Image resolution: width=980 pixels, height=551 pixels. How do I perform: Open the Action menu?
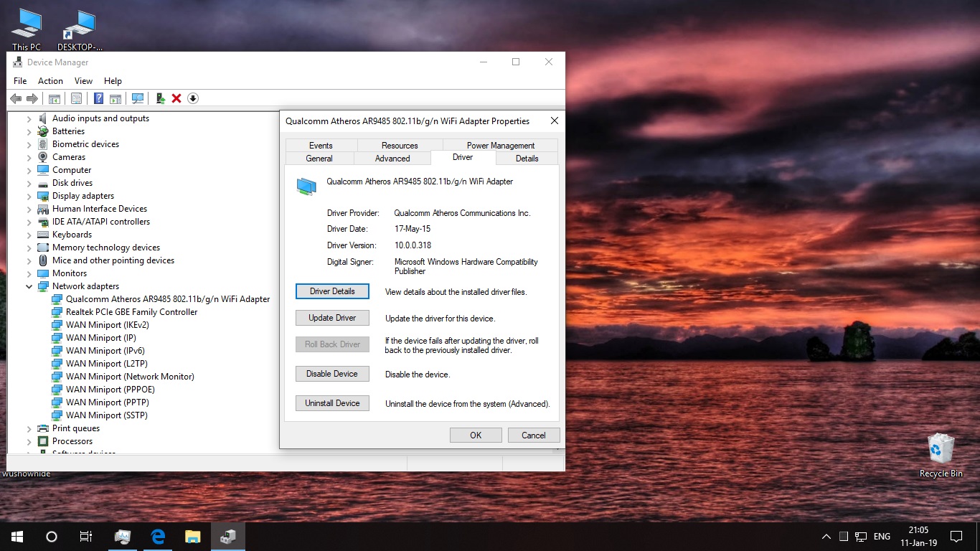point(50,81)
